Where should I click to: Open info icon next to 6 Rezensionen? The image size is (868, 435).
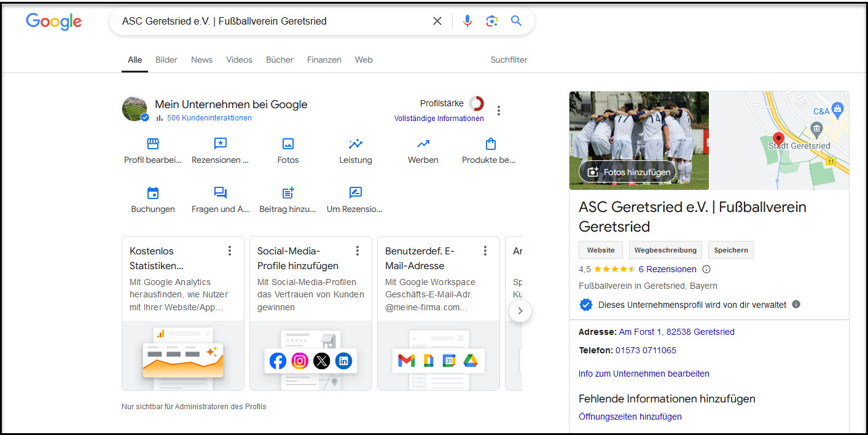(x=706, y=269)
